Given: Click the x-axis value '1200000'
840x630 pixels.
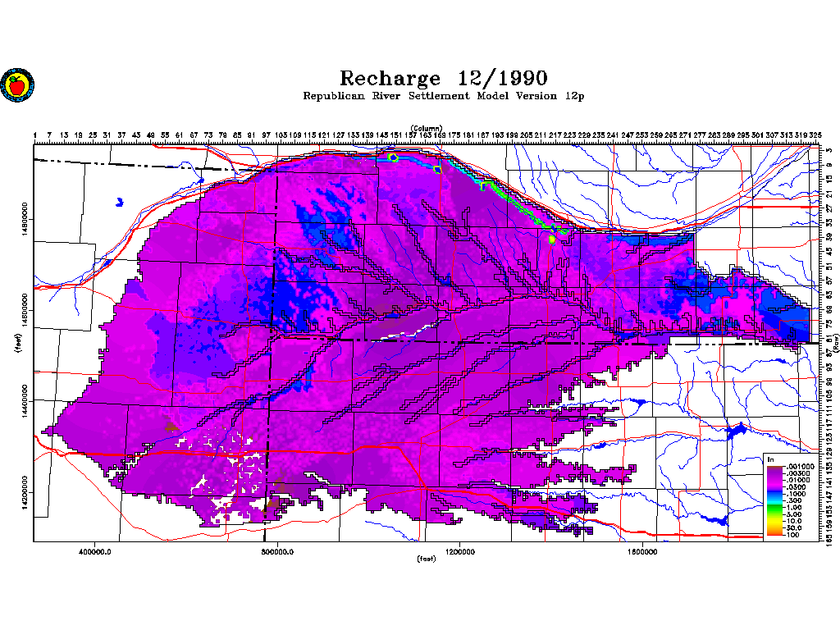Looking at the screenshot, I should [459, 552].
